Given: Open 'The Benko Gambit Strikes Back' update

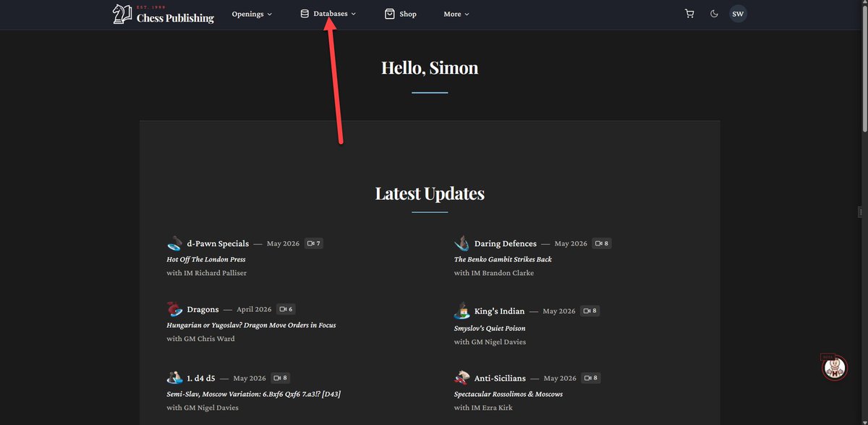Looking at the screenshot, I should pos(503,259).
